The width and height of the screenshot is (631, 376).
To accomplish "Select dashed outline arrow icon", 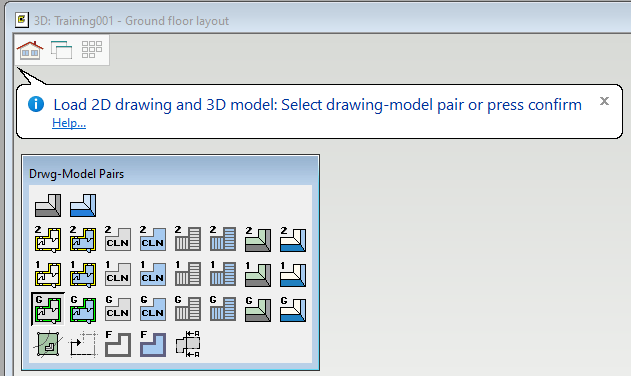I will pos(84,344).
